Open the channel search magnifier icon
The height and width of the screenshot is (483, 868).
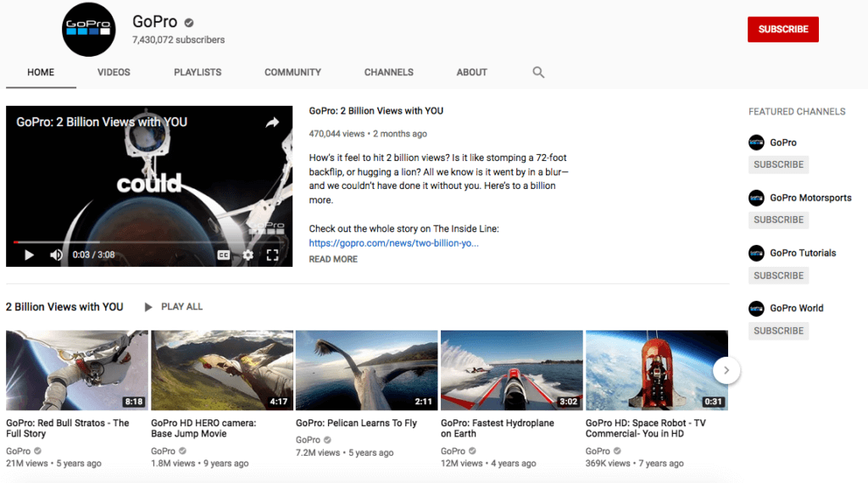538,73
